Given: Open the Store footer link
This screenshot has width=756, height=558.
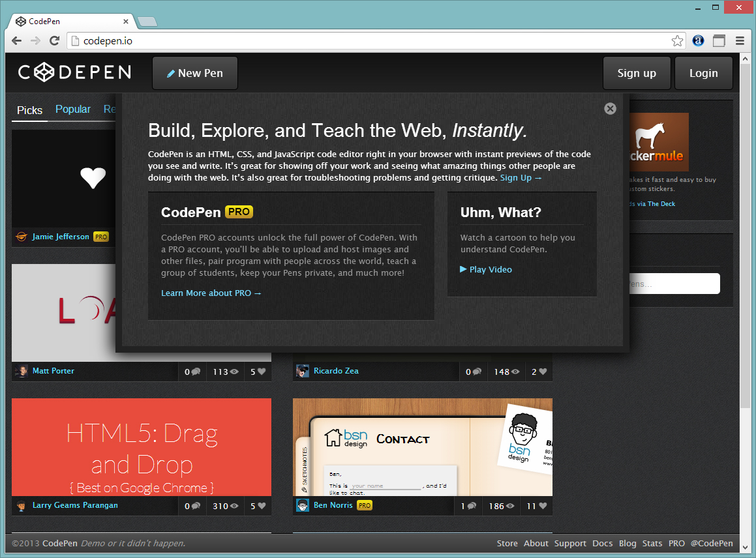Looking at the screenshot, I should [x=507, y=544].
